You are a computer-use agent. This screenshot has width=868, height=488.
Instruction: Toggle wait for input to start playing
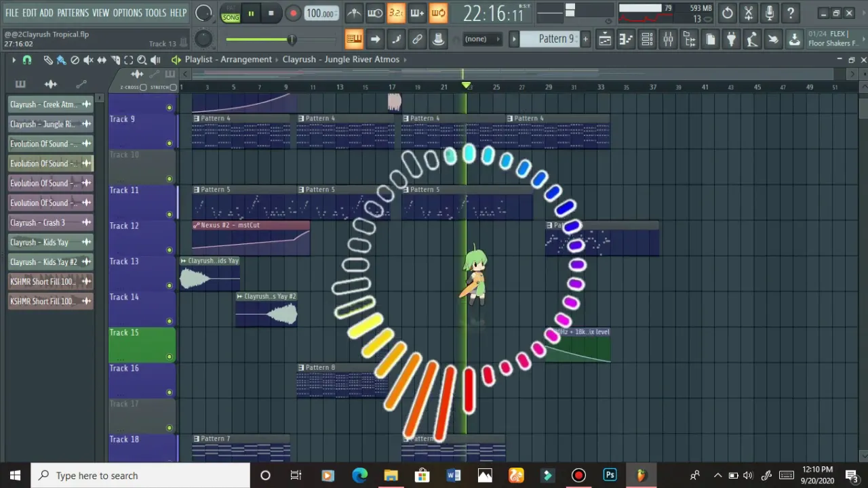[x=375, y=13]
